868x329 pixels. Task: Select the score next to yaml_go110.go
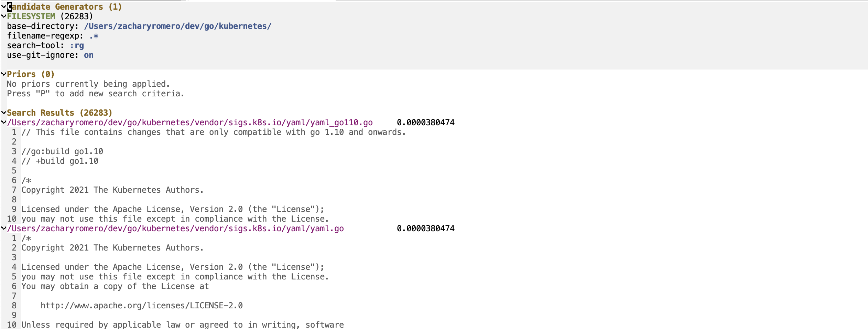point(425,122)
